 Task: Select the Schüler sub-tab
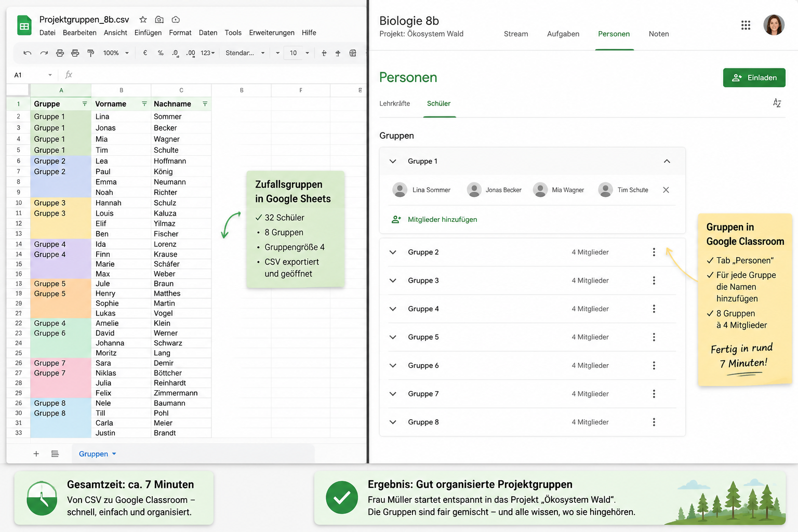(x=439, y=103)
